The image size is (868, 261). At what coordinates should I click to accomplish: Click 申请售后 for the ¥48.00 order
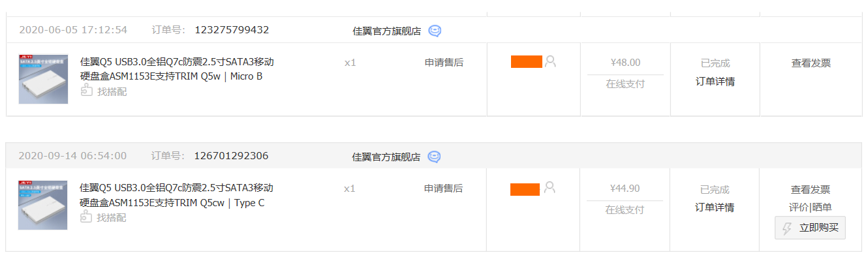coord(444,63)
